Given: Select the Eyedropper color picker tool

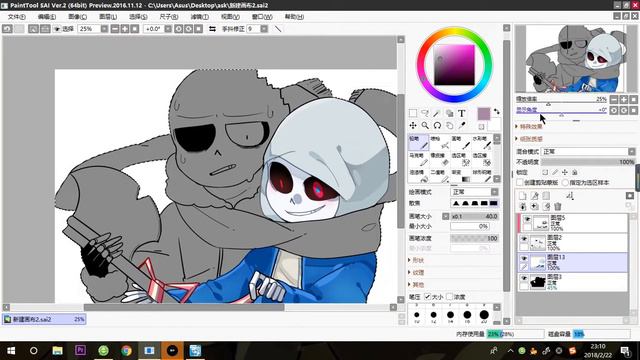Looking at the screenshot, I should pyautogui.click(x=461, y=125).
